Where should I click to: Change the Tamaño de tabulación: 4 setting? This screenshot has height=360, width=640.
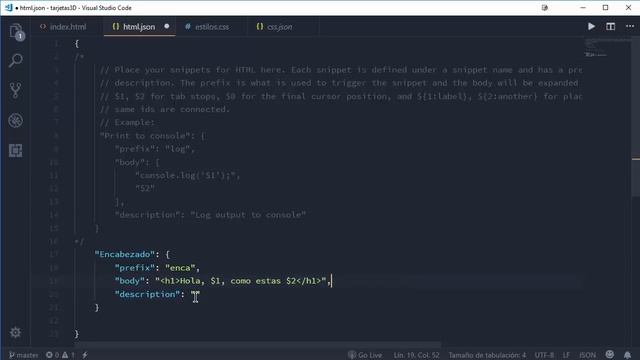click(487, 355)
